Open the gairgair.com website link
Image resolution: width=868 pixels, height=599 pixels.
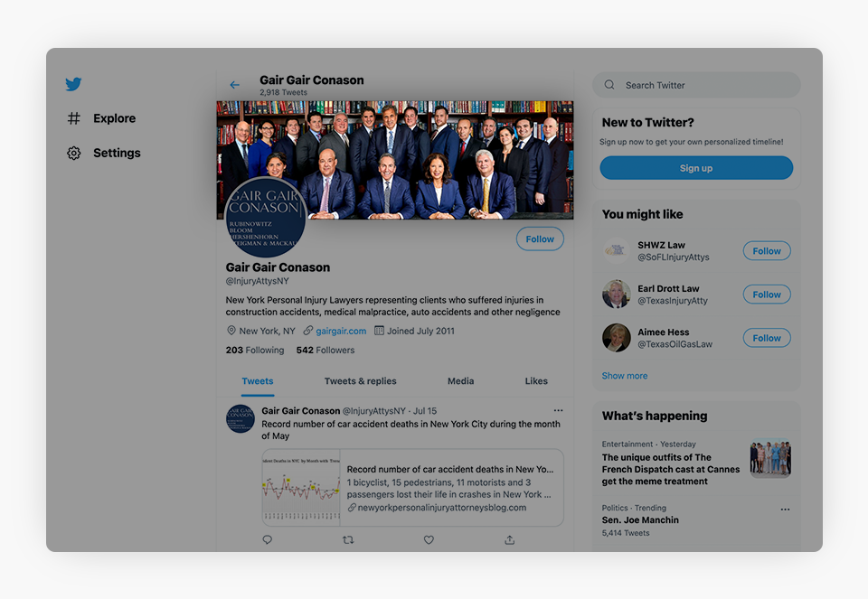[x=341, y=331]
